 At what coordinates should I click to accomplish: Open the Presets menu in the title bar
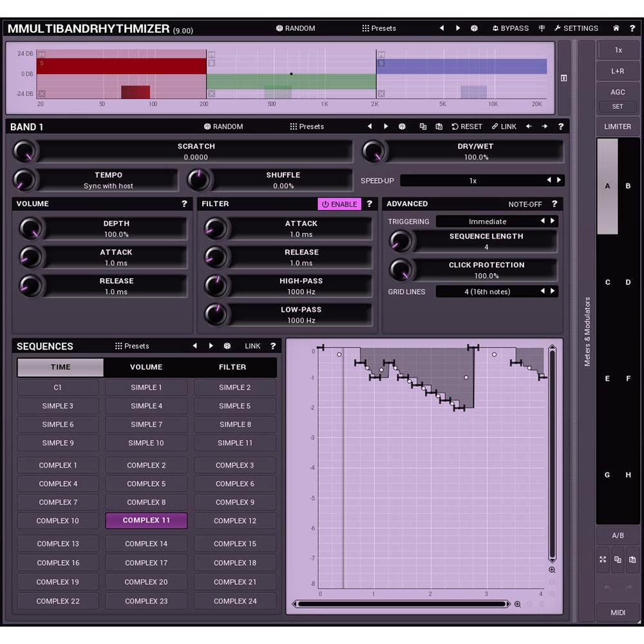(x=379, y=28)
